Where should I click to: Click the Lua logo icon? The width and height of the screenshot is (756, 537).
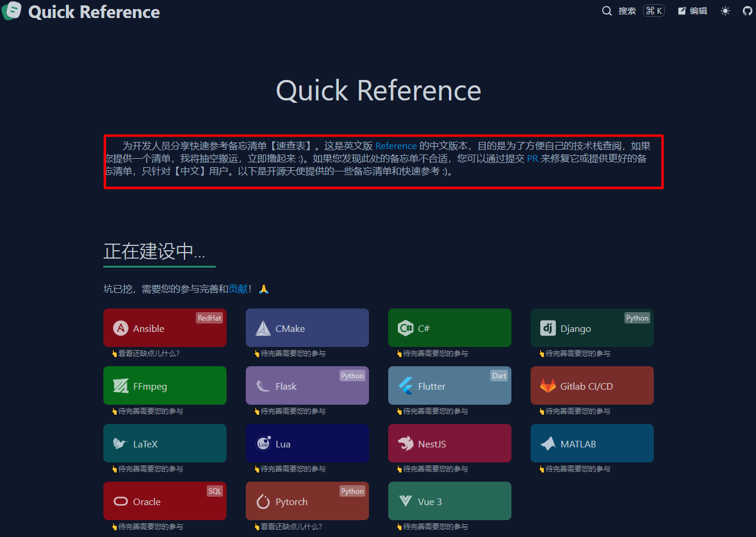pyautogui.click(x=263, y=444)
